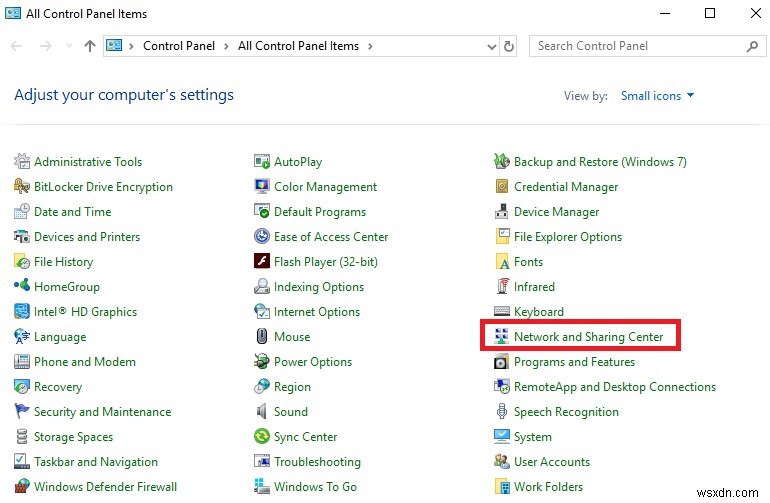Click the Windows Defender Firewall icon
The image size is (770, 503).
coord(22,487)
